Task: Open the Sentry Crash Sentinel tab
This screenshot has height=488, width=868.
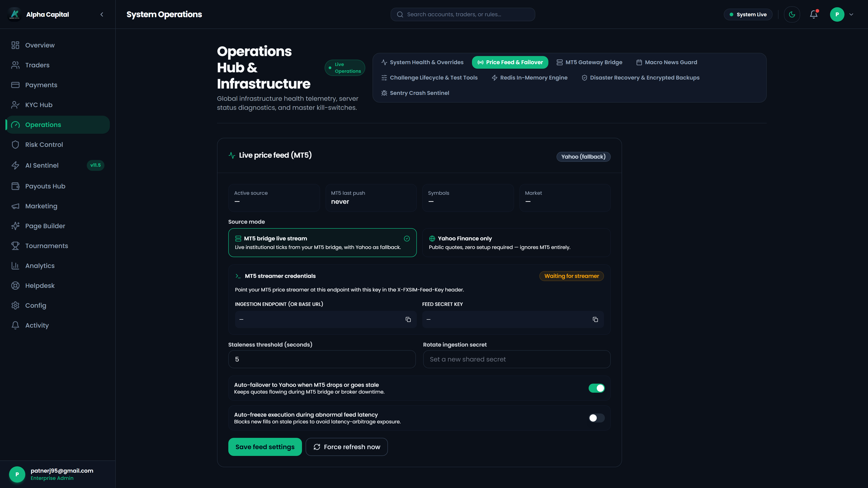Action: (x=415, y=93)
